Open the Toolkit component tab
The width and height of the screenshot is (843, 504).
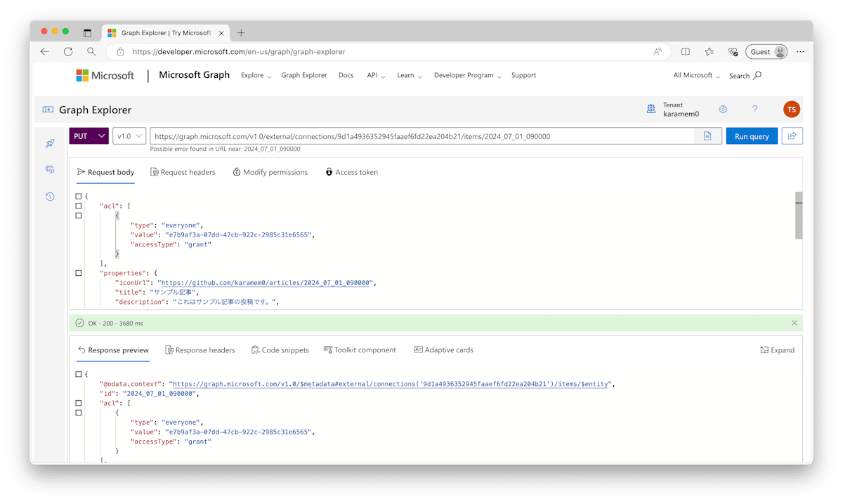click(x=360, y=350)
